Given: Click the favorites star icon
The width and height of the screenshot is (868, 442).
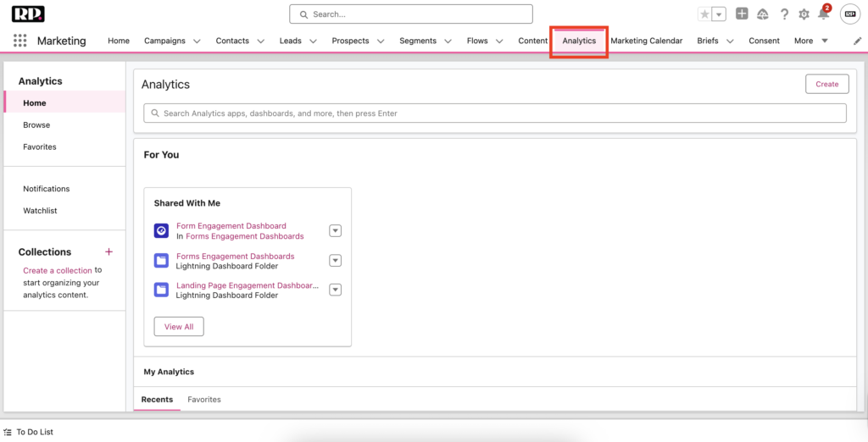Looking at the screenshot, I should [x=704, y=14].
